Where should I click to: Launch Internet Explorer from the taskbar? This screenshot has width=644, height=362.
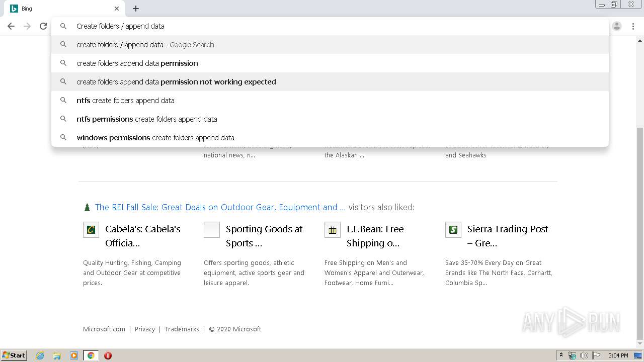pos(40,355)
